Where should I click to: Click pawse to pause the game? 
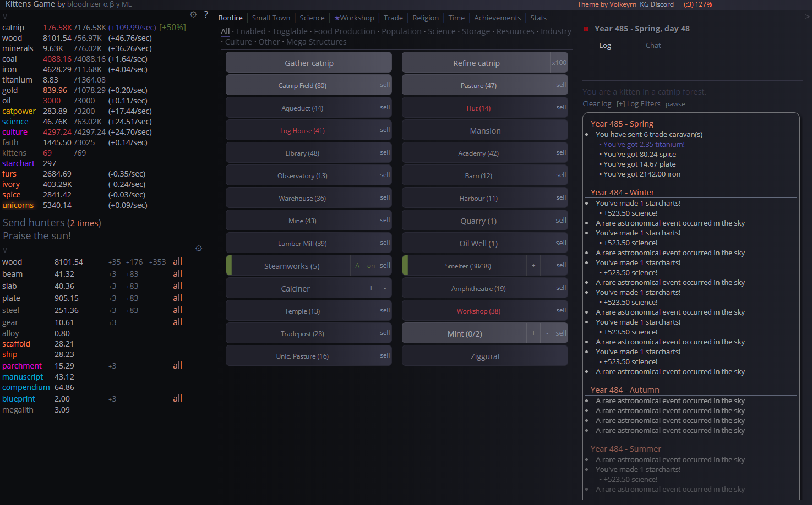(x=675, y=104)
